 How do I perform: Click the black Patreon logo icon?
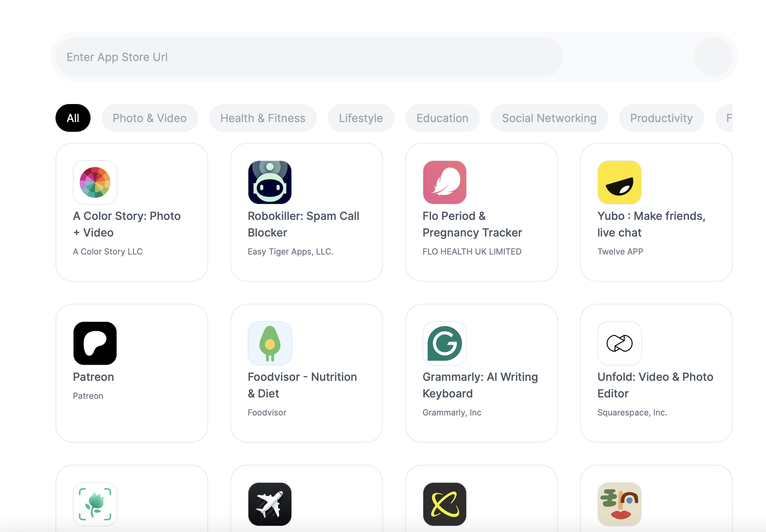95,343
